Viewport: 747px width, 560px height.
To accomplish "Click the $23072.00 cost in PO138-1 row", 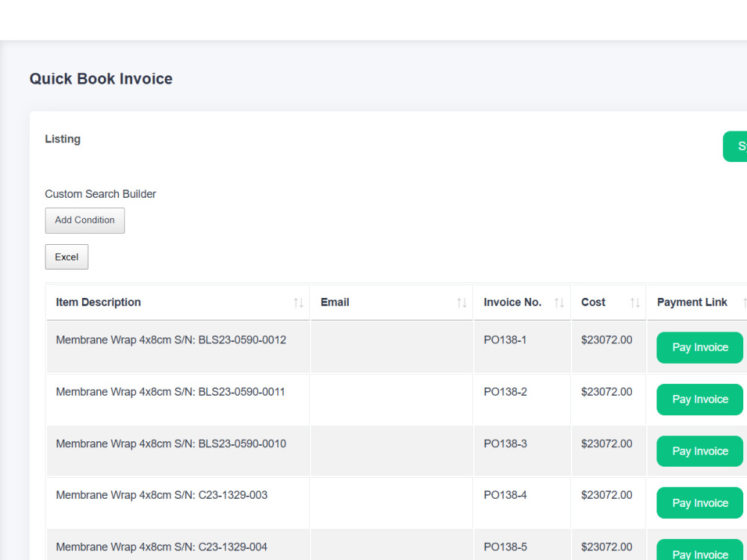I will pos(607,340).
